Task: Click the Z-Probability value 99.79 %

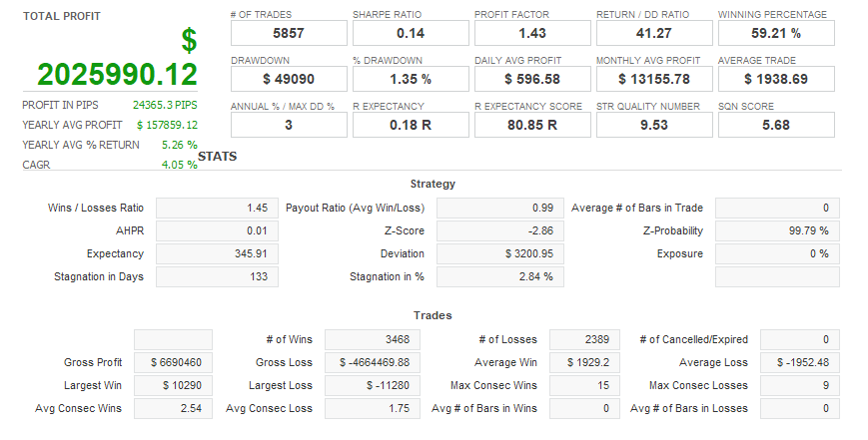Action: [777, 230]
